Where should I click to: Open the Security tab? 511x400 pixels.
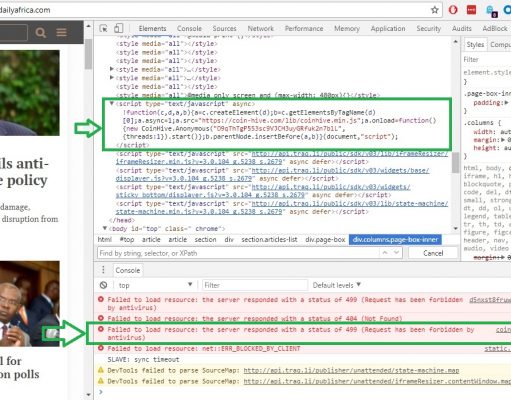(428, 29)
